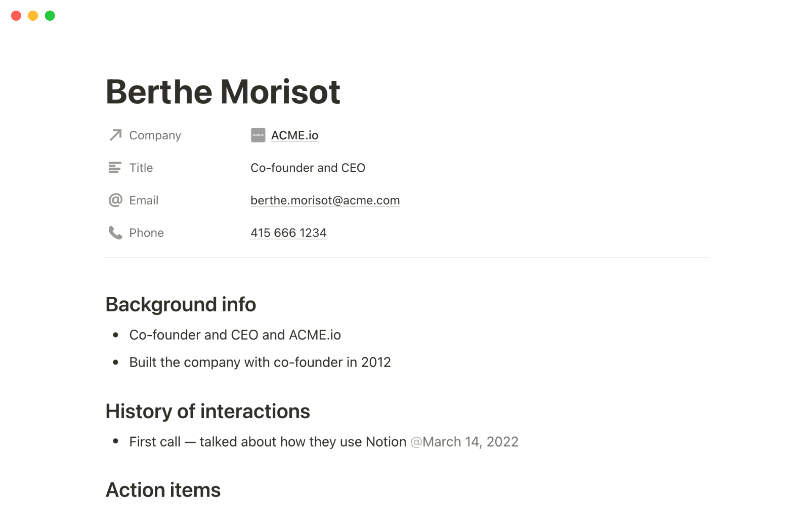Click the Berthe Morisot page title
This screenshot has width=812, height=508.
223,92
